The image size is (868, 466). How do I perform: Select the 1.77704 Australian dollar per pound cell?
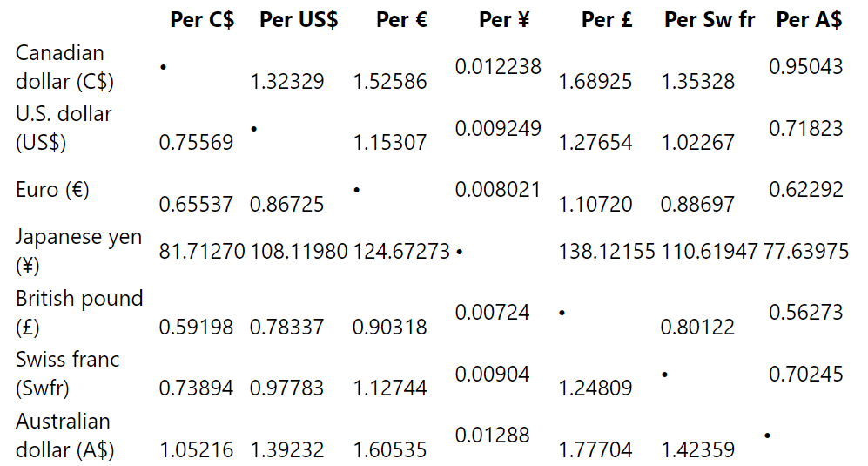[595, 450]
